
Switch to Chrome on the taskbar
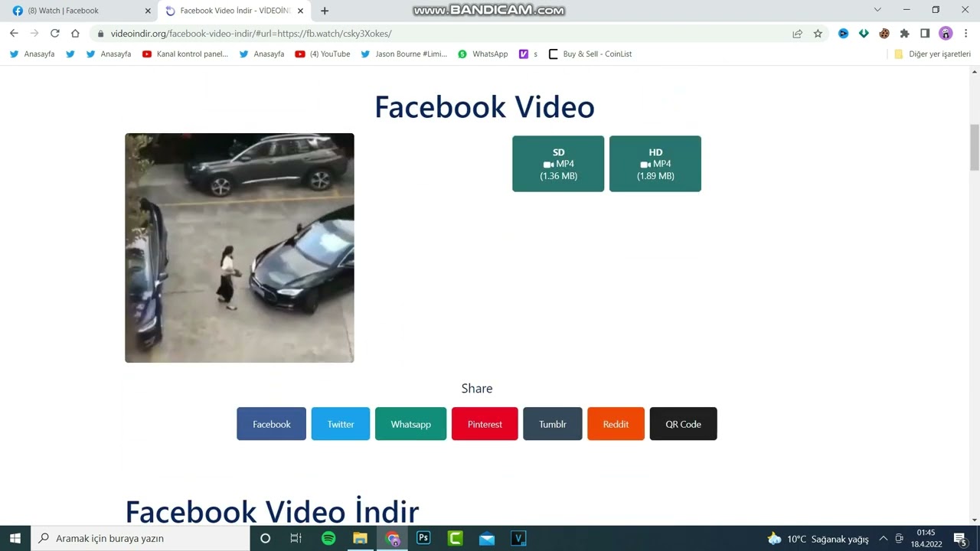[x=393, y=538]
